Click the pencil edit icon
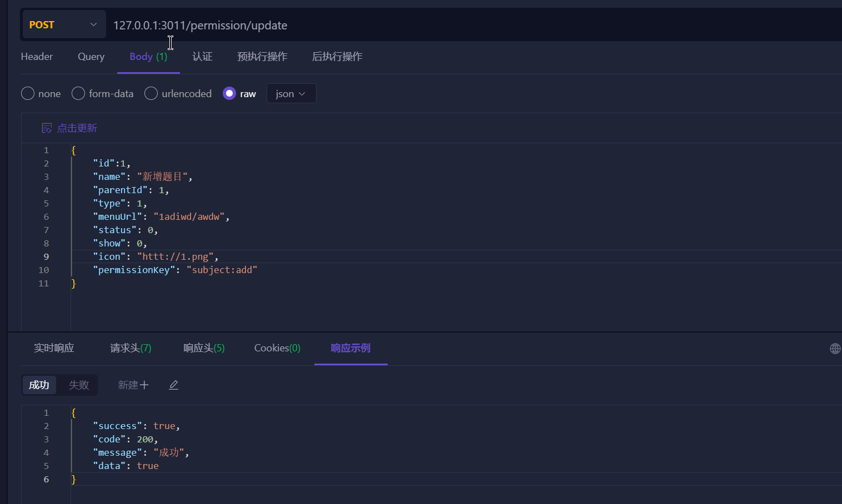The image size is (842, 504). (x=174, y=385)
